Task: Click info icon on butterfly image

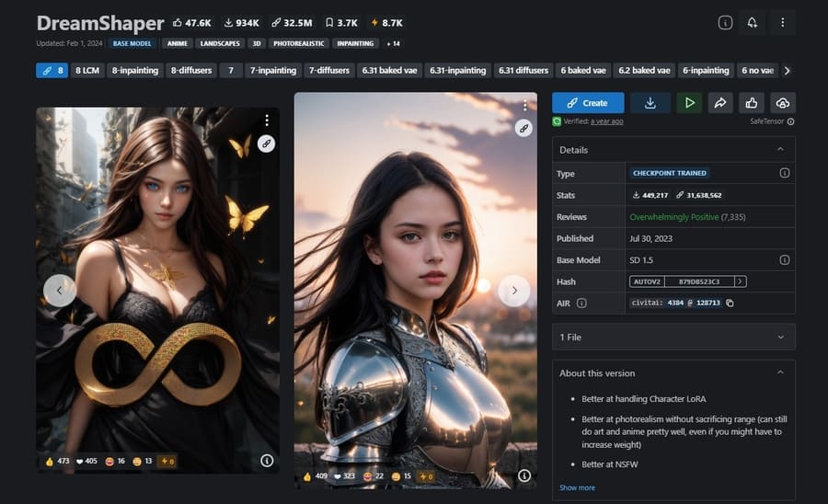Action: (267, 461)
